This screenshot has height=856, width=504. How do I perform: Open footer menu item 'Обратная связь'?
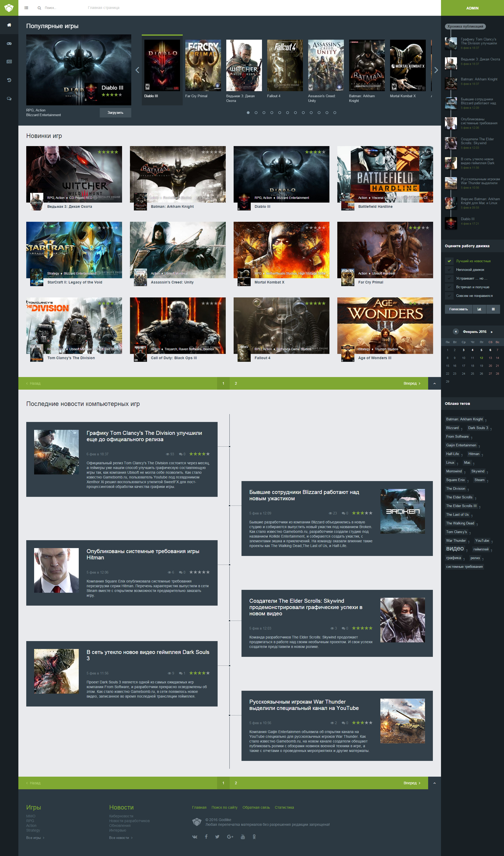(x=256, y=807)
